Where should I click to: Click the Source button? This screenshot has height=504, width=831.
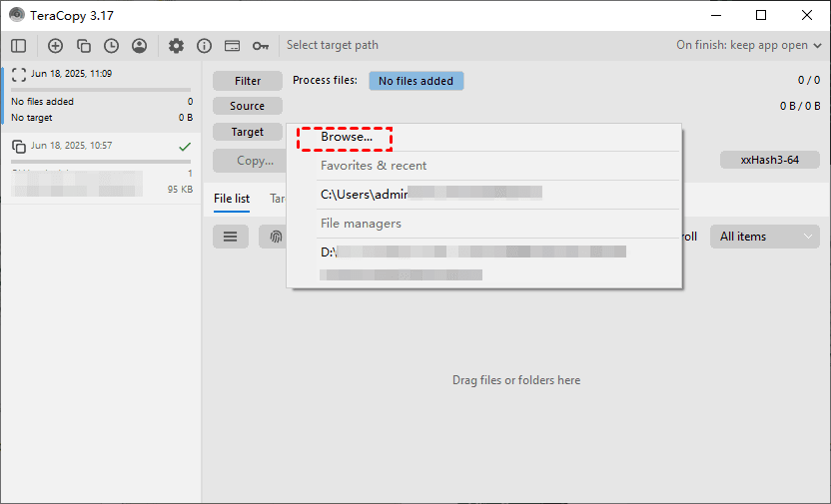(248, 106)
